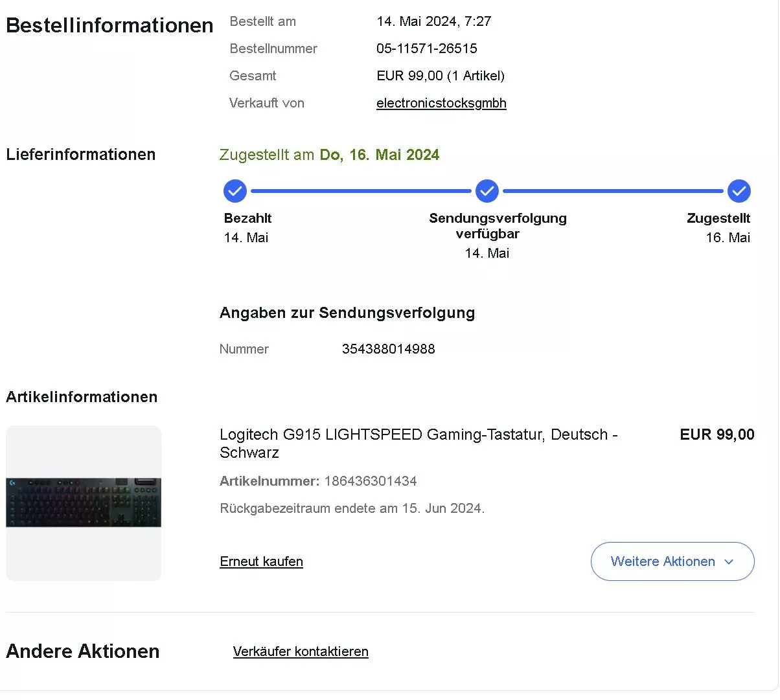
Task: Select tracking number 354388014988
Action: tap(389, 349)
